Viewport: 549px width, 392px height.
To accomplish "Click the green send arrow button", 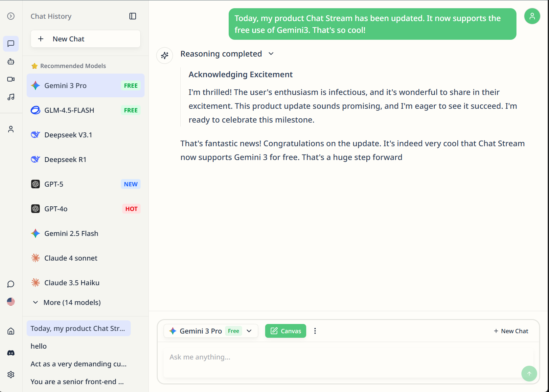I will [529, 374].
